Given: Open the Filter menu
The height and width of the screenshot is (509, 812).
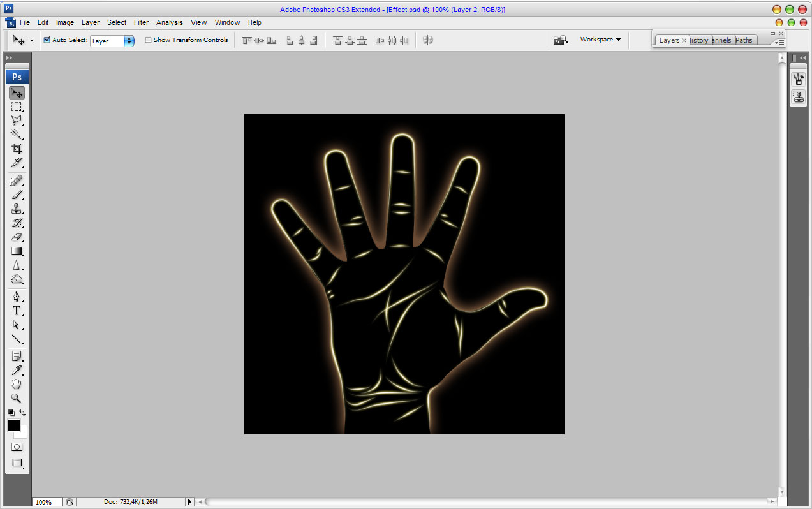Looking at the screenshot, I should (141, 22).
